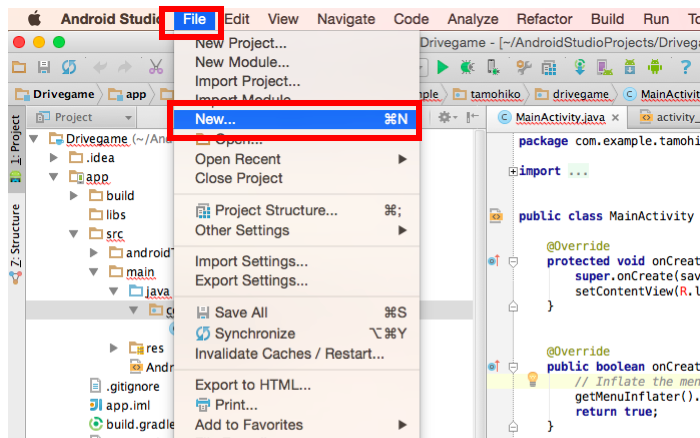Image resolution: width=700 pixels, height=438 pixels.
Task: Open the Run menu
Action: tap(656, 19)
